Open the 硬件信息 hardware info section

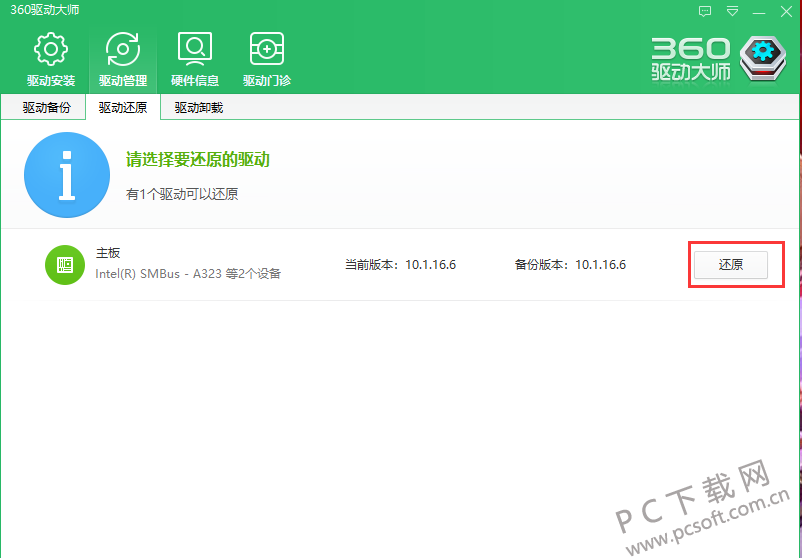(x=195, y=60)
